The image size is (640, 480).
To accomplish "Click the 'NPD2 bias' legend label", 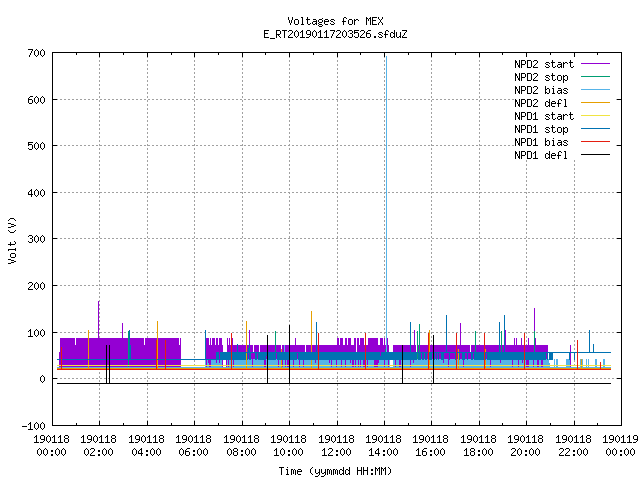I will tap(541, 90).
